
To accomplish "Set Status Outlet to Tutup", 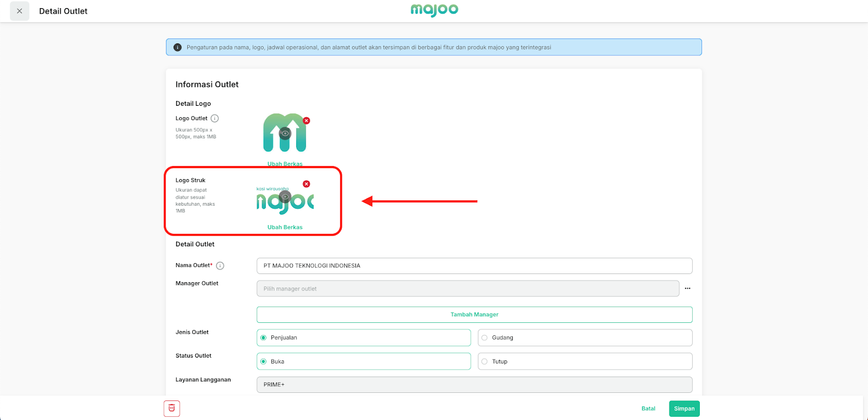I will click(x=585, y=361).
